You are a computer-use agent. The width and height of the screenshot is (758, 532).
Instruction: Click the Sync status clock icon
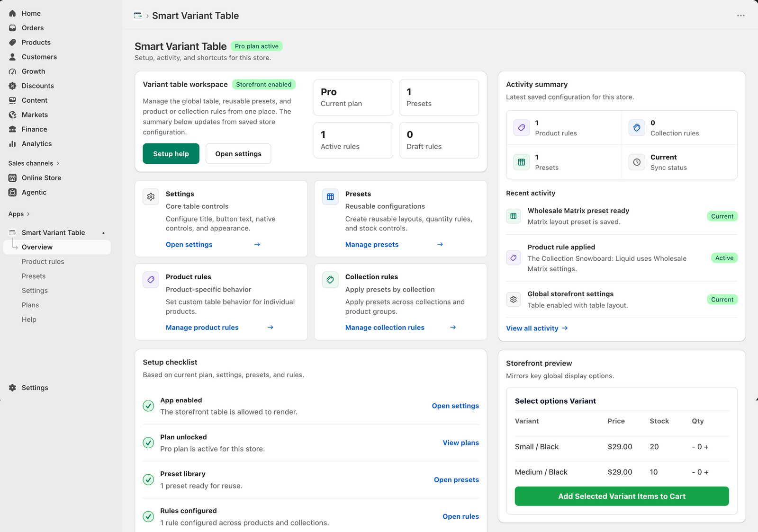tap(637, 162)
